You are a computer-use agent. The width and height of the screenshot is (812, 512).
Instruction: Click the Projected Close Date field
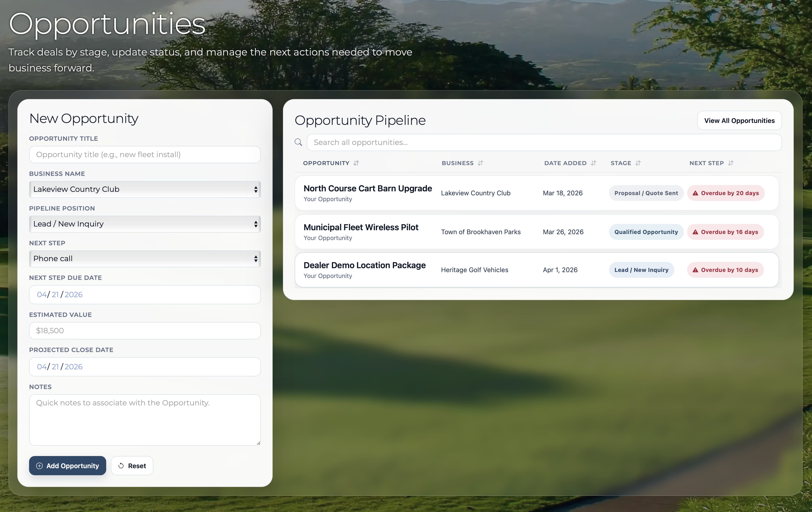click(x=145, y=367)
